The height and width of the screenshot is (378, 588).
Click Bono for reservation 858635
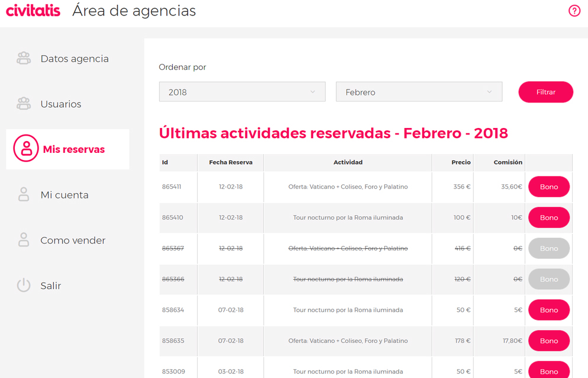pyautogui.click(x=548, y=341)
